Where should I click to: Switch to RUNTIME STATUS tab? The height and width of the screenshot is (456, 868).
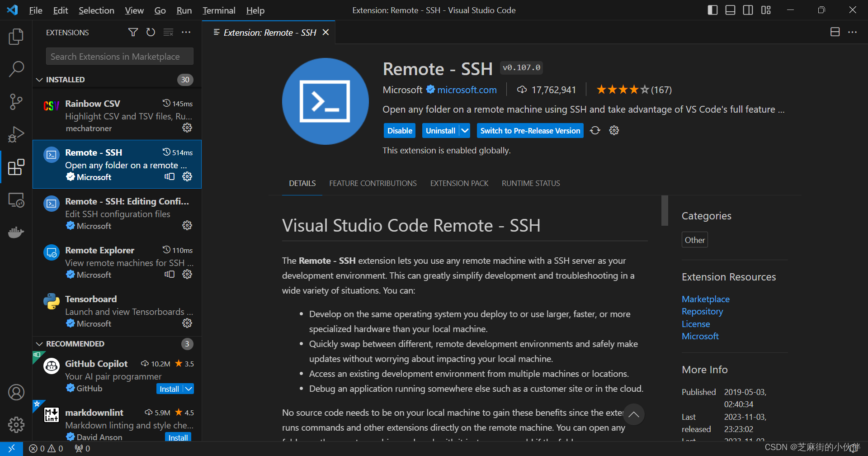(531, 183)
